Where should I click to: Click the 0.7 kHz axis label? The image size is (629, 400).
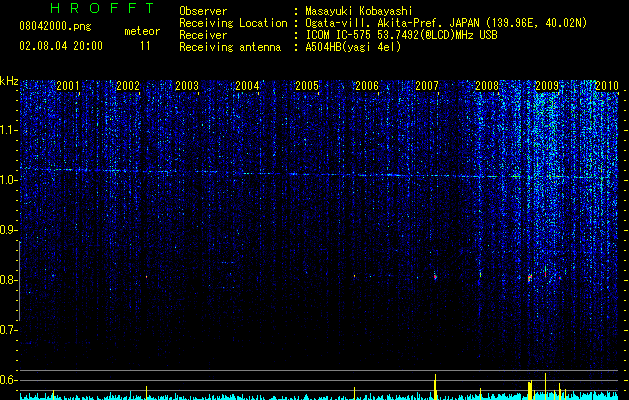(x=8, y=330)
